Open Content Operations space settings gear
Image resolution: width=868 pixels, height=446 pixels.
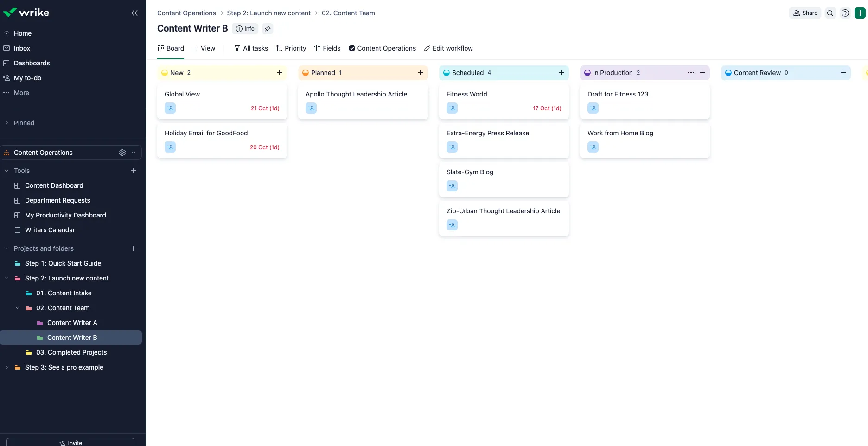pos(122,153)
